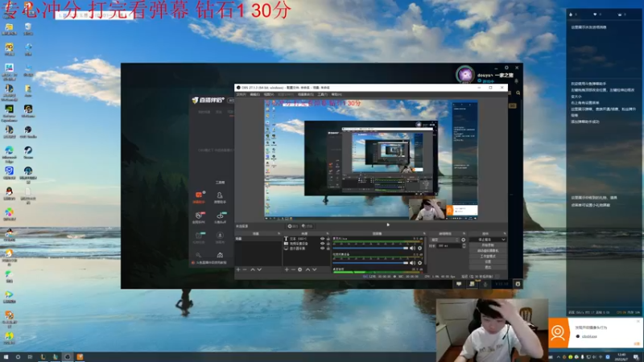Click the webcam overlay thumbnail at bottom right
Image resolution: width=644 pixels, height=362 pixels.
click(x=492, y=331)
